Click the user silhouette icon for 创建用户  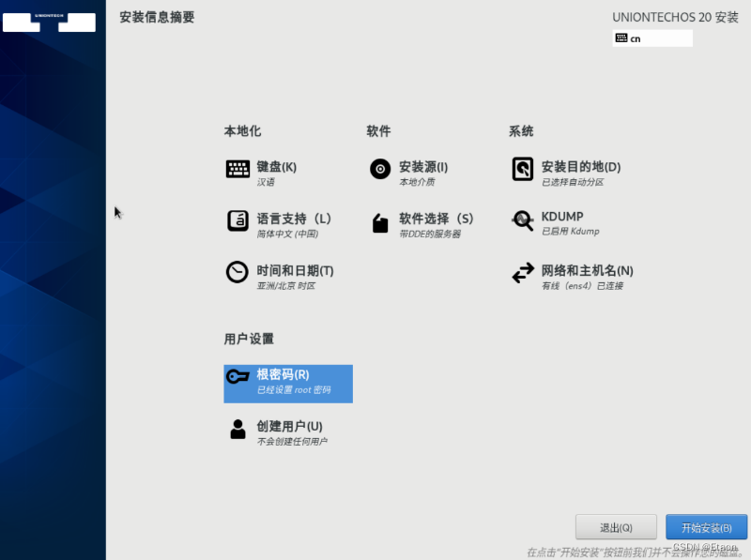[x=238, y=429]
